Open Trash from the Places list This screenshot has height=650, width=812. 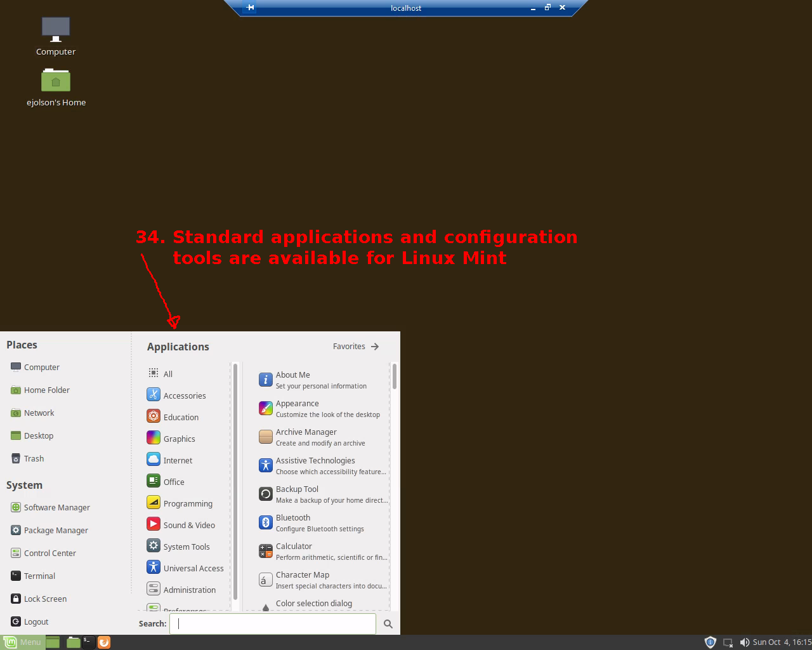click(x=27, y=458)
